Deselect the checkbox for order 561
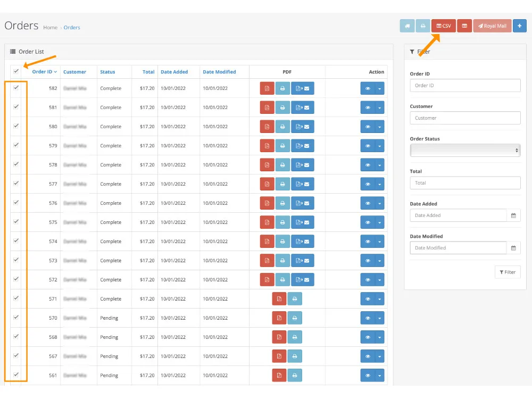 point(16,375)
